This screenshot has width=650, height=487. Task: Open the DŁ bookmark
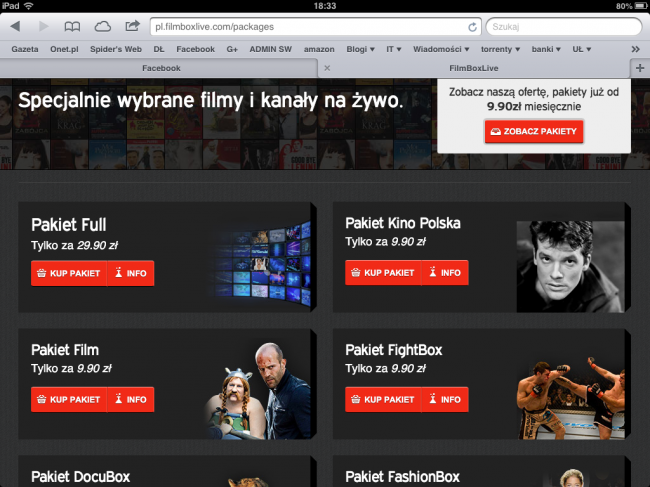tap(159, 49)
